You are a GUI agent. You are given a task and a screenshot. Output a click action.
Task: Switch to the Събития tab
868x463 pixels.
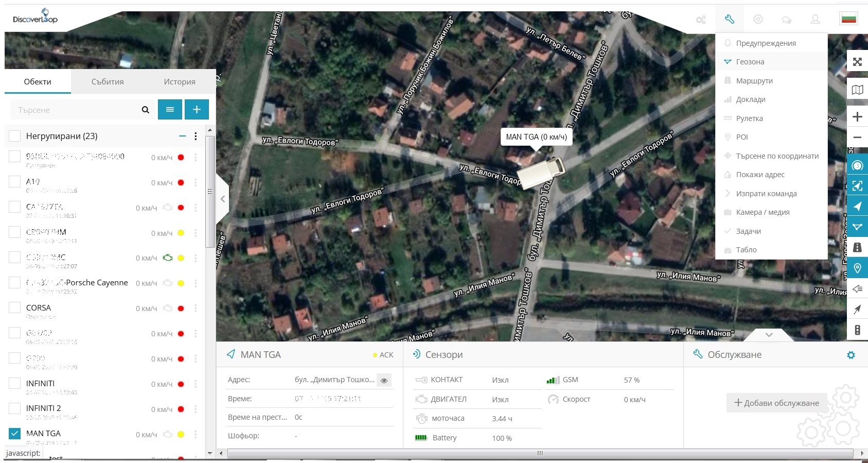coord(108,81)
